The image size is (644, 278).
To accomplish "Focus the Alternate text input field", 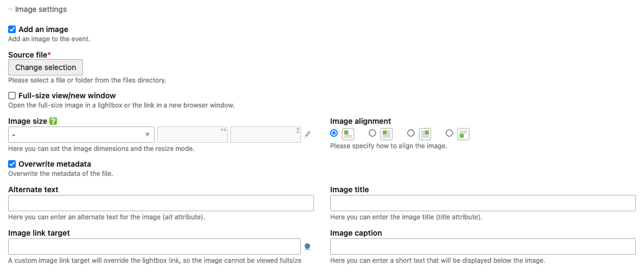I will tap(161, 203).
